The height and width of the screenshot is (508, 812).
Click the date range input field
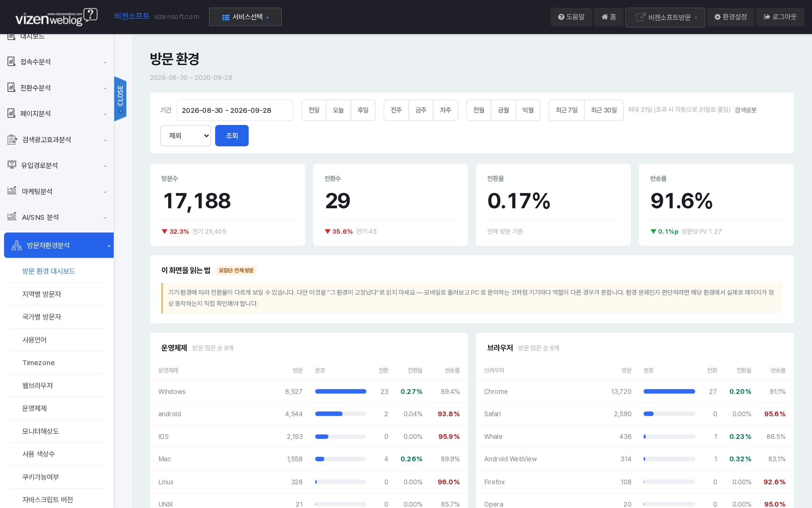coord(235,110)
